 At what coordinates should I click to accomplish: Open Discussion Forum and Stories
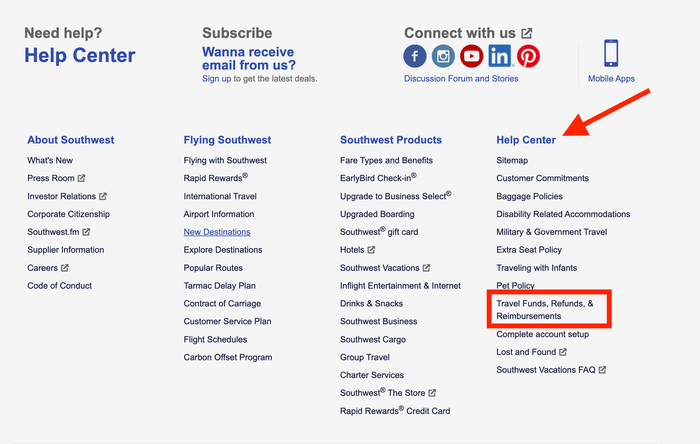coord(461,79)
